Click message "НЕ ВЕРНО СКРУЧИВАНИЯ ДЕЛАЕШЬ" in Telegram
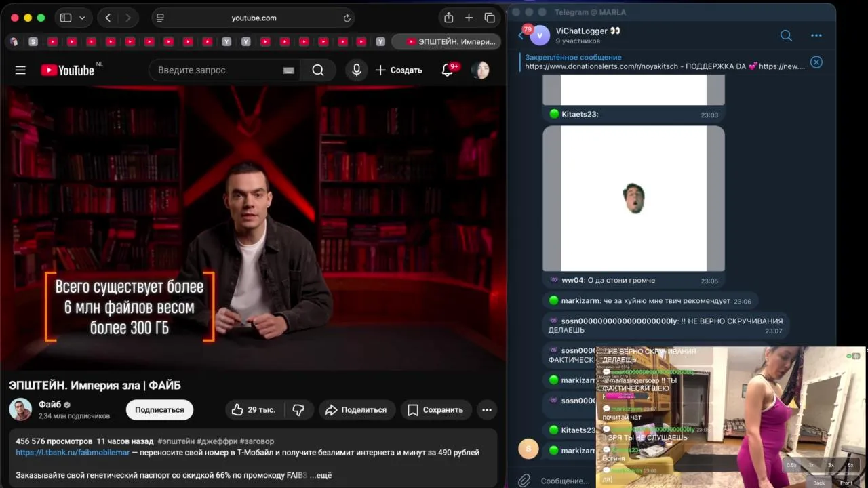Viewport: 868px width, 488px height. (x=666, y=326)
